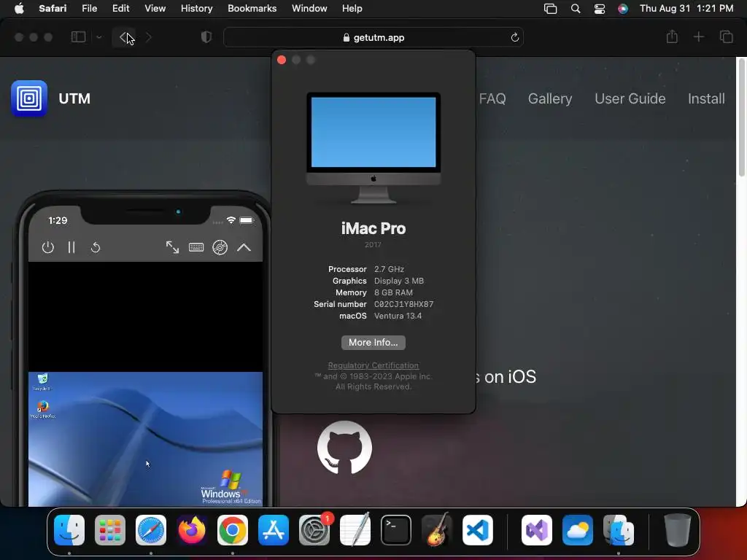This screenshot has width=747, height=560.
Task: Click the 8 GB RAM memory value
Action: (x=393, y=292)
